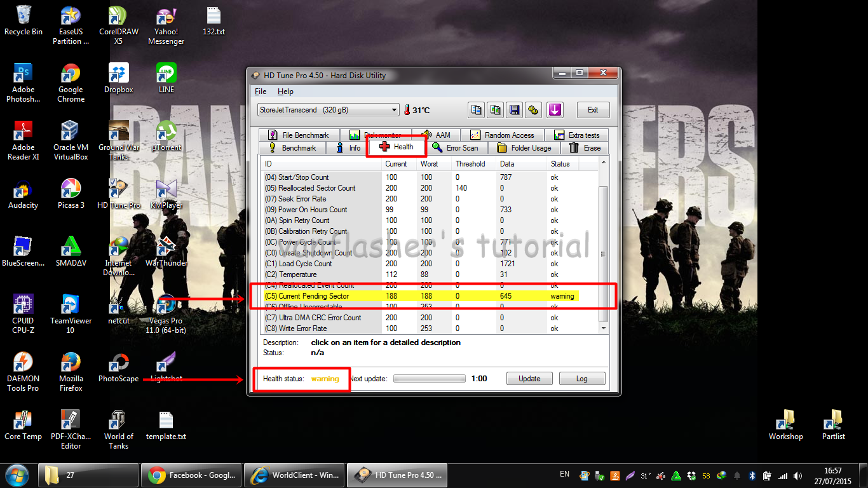Image resolution: width=868 pixels, height=488 pixels.
Task: Click the Exit button in HD Tune
Action: click(x=593, y=110)
